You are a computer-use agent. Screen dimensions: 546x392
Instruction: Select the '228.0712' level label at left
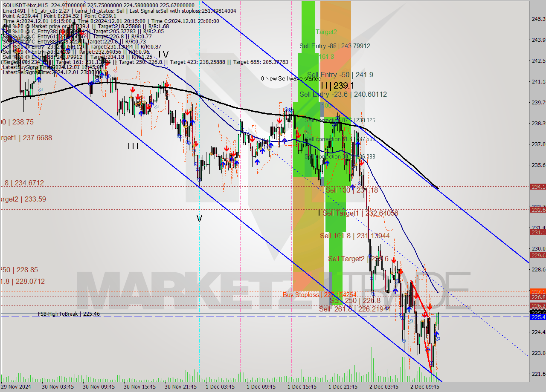22,281
